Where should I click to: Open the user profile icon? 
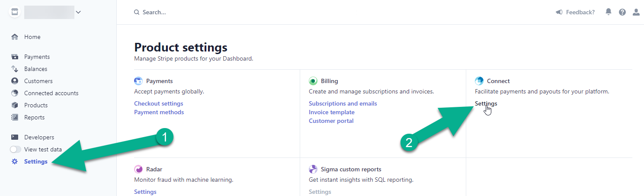[636, 12]
